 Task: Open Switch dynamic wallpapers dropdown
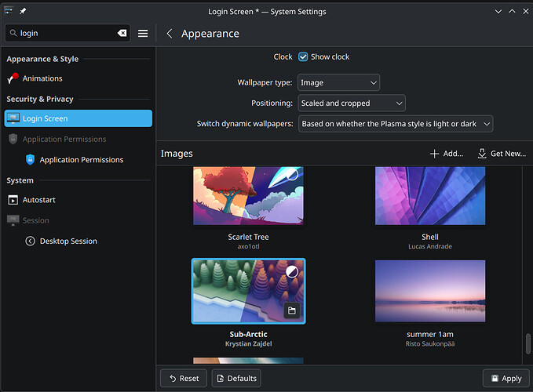pyautogui.click(x=395, y=124)
